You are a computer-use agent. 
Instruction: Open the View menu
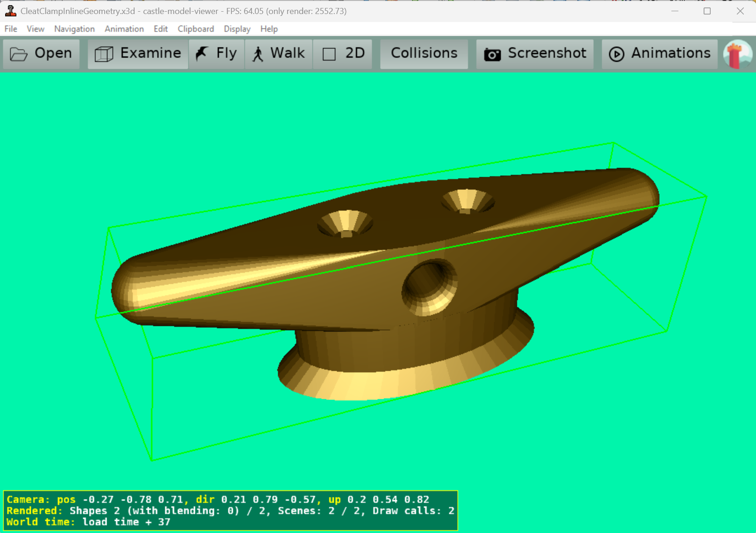pos(35,29)
